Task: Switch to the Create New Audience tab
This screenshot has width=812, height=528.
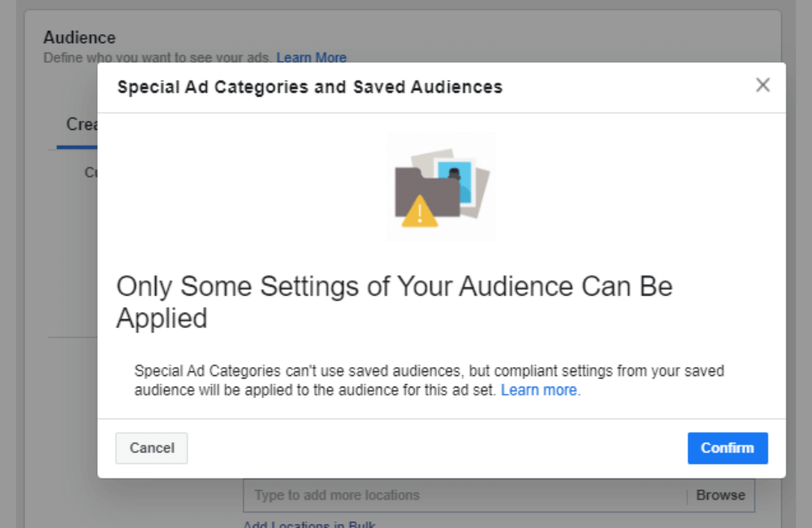Action: tap(81, 124)
